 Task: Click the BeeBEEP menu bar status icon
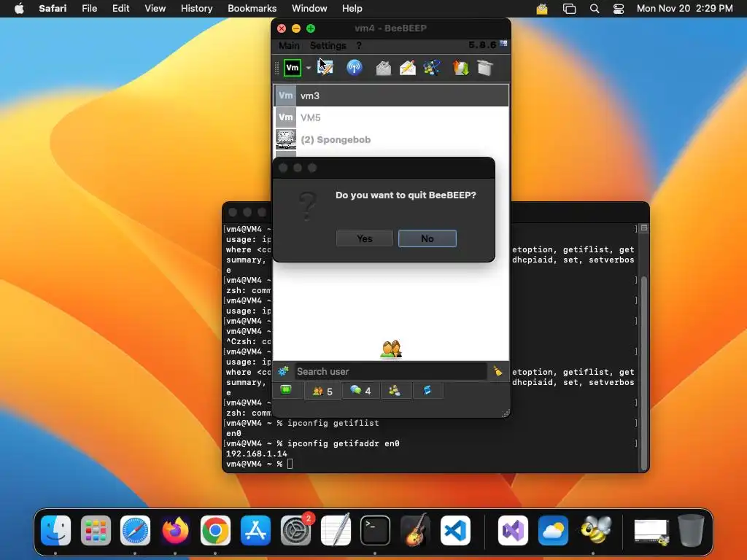click(542, 9)
